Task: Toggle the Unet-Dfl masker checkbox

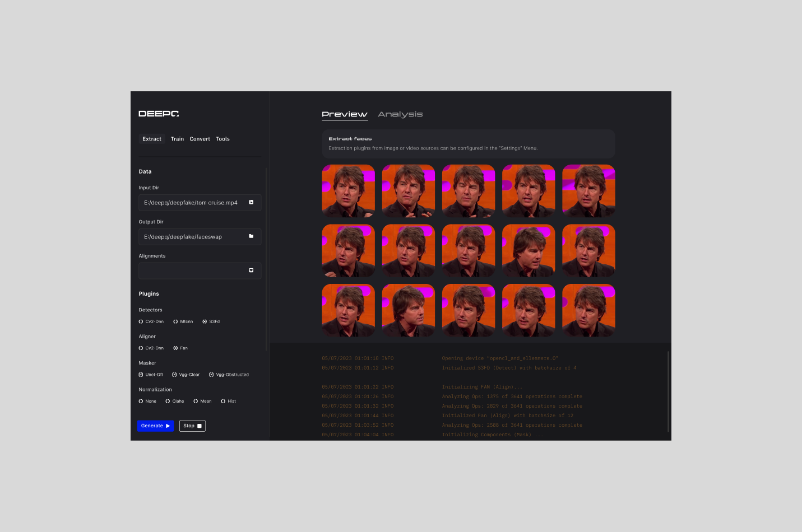Action: (141, 375)
